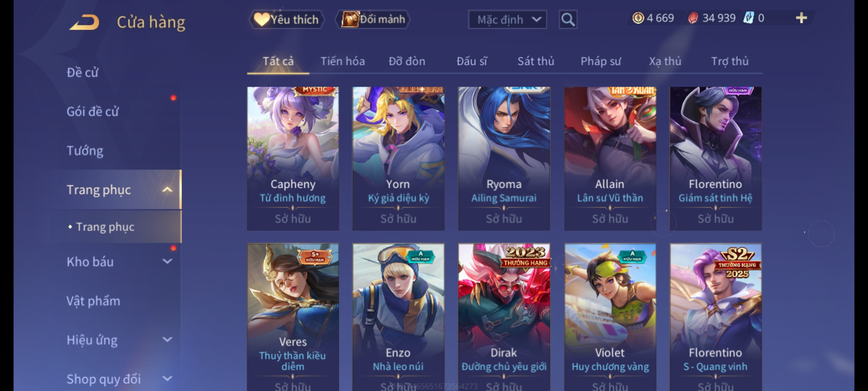Go to Tướng in sidebar

click(x=85, y=151)
